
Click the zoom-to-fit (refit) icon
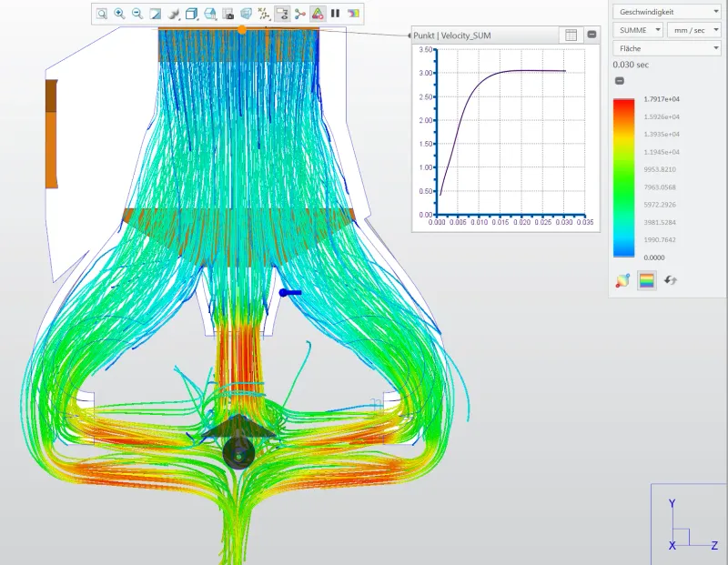pyautogui.click(x=102, y=14)
